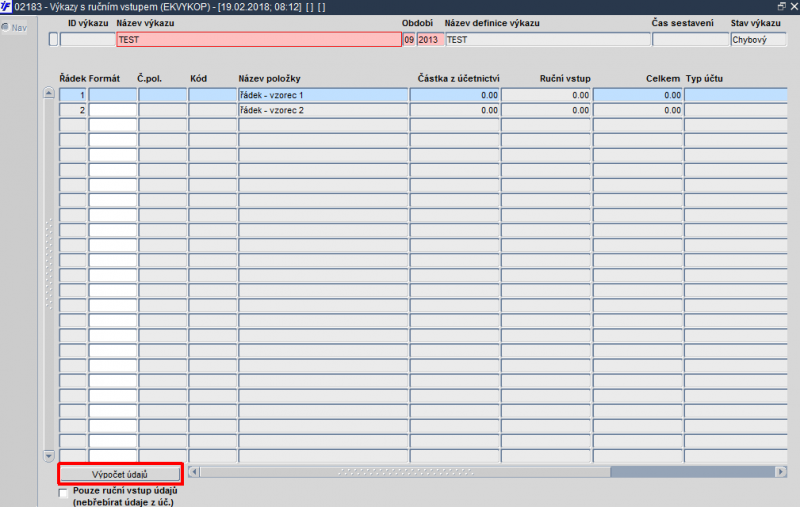This screenshot has width=800, height=507.
Task: Select the Název výkazu field containing TEST
Action: [x=259, y=39]
